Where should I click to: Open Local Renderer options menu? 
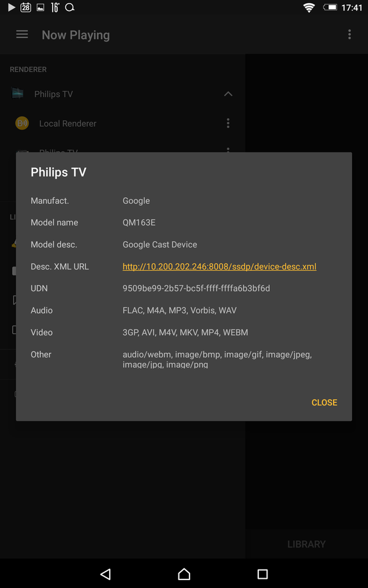[228, 123]
